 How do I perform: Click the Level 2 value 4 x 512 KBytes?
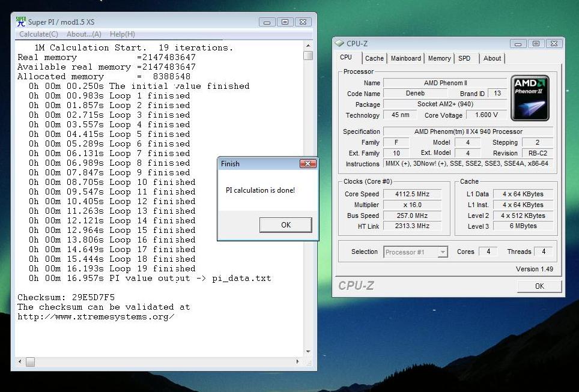point(523,216)
